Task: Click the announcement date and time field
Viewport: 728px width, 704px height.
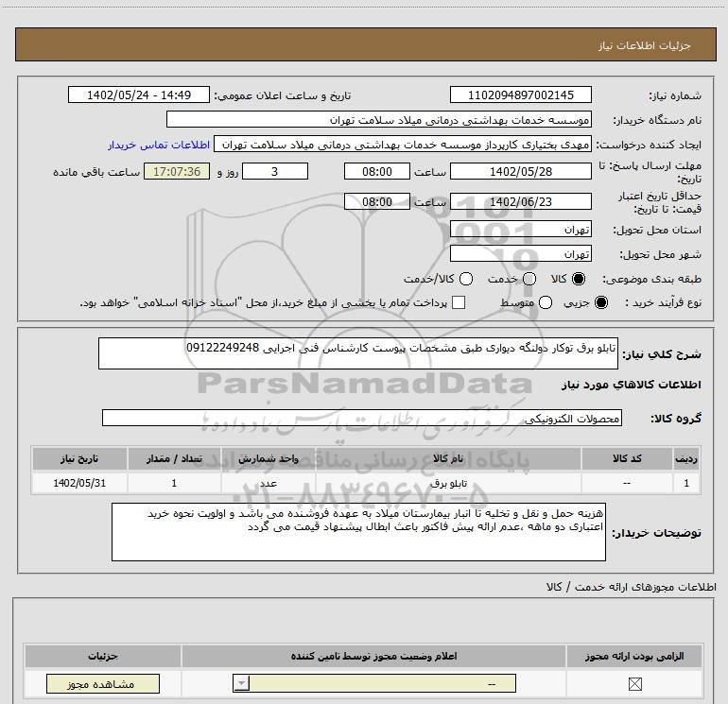Action: point(138,96)
